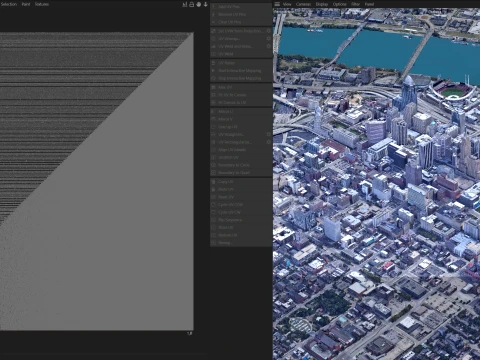480x360 pixels.
Task: Choose the Paste UV command
Action: 241,189
